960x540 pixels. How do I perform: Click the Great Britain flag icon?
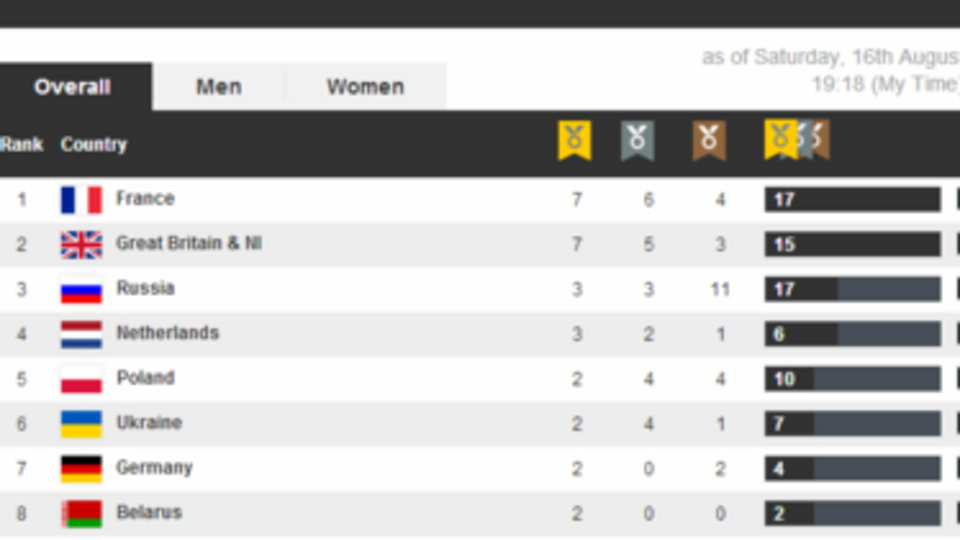pyautogui.click(x=81, y=245)
